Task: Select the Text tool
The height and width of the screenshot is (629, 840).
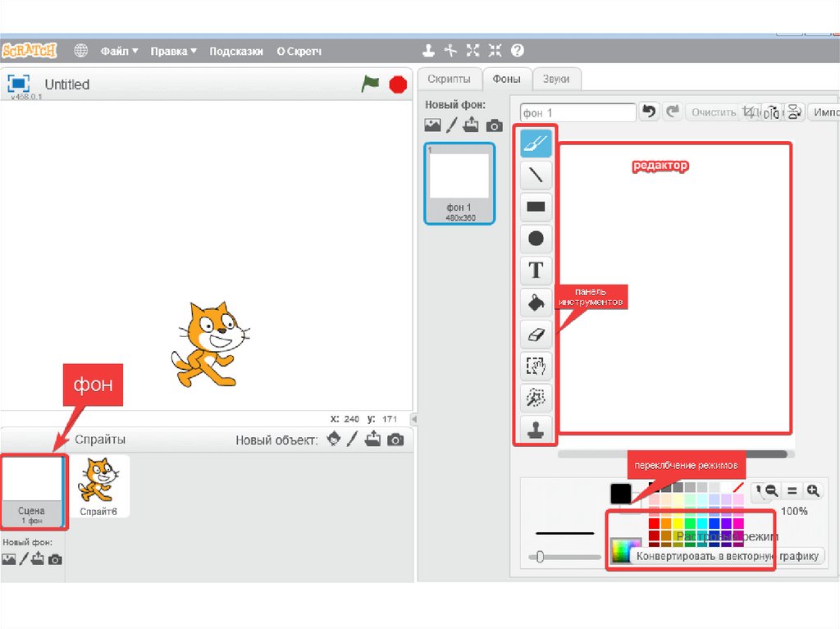Action: (x=535, y=270)
